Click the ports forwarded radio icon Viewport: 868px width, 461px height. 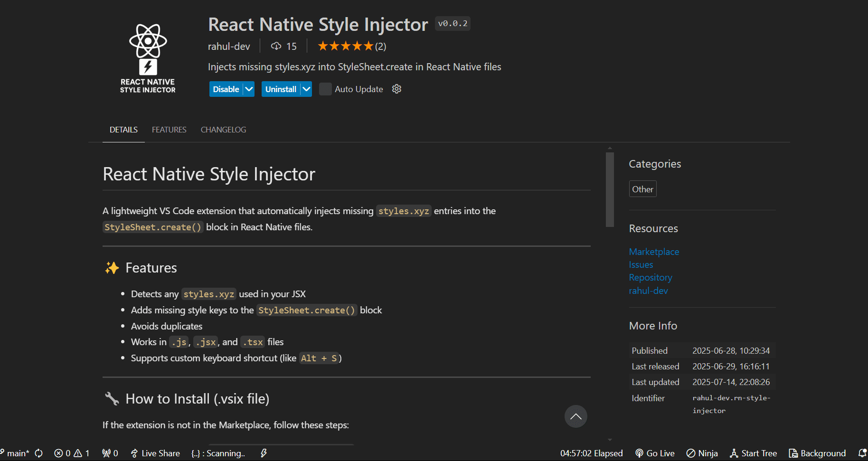coord(110,453)
